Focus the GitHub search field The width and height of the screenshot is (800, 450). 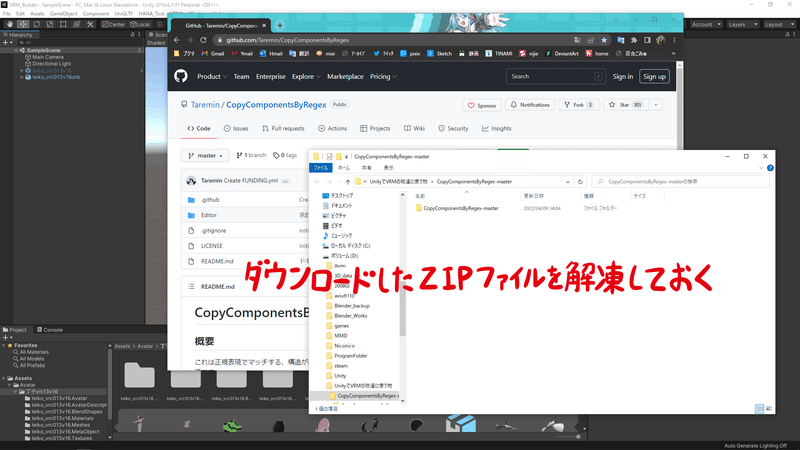tap(556, 77)
